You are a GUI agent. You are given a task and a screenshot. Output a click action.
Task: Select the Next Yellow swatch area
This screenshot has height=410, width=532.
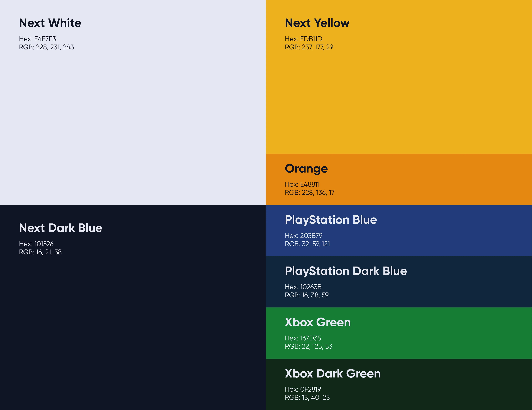pyautogui.click(x=399, y=77)
